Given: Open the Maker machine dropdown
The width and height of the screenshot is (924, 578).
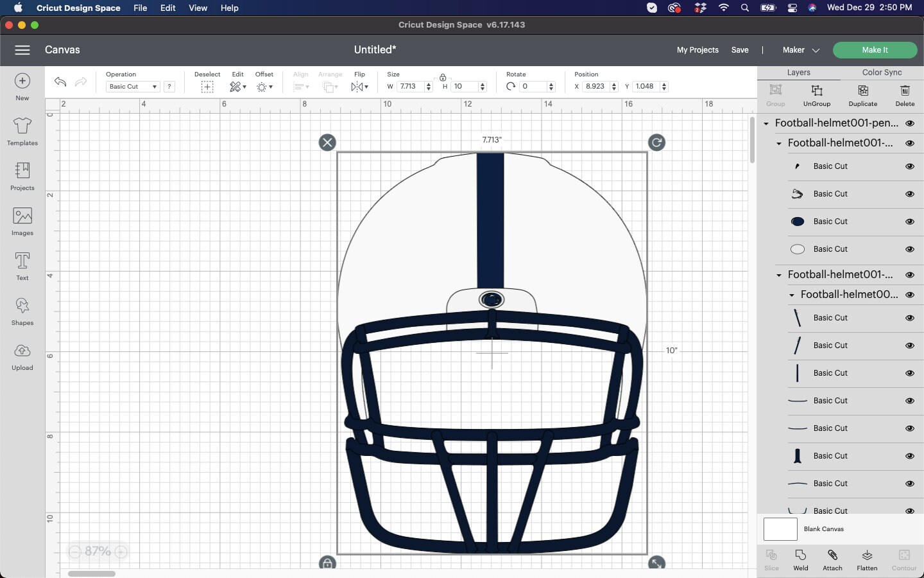Looking at the screenshot, I should [800, 50].
